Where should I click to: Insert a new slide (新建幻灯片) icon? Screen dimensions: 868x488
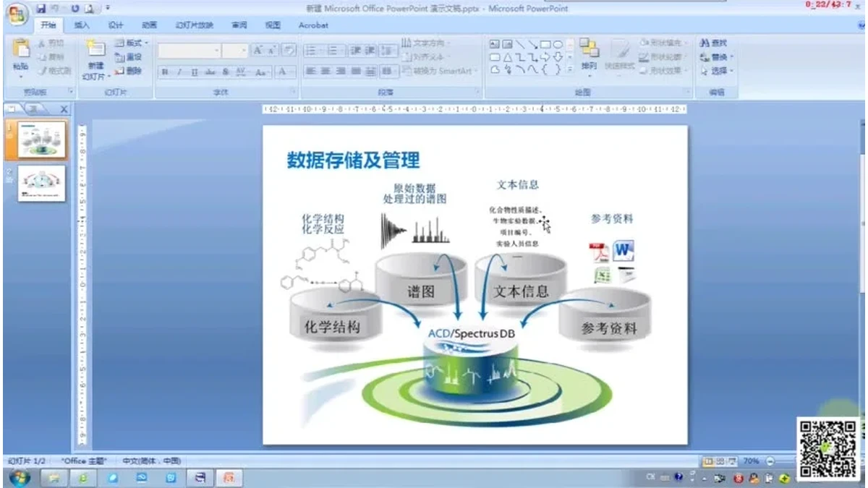click(95, 49)
